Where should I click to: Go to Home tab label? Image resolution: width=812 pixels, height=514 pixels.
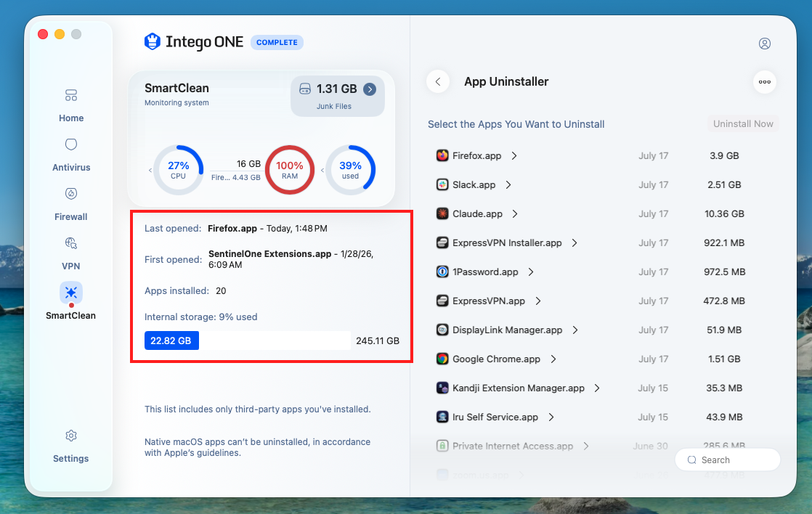pyautogui.click(x=71, y=118)
